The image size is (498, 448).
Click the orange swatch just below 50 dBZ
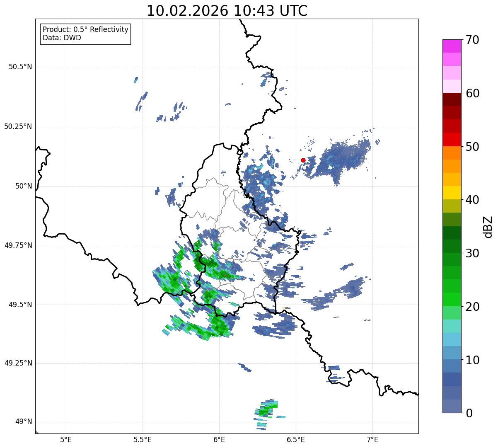tap(452, 153)
